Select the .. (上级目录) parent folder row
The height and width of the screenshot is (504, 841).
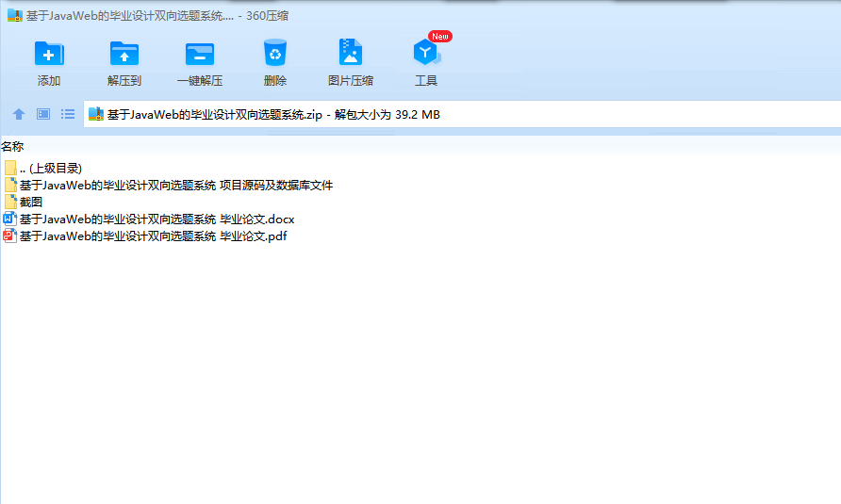click(43, 169)
